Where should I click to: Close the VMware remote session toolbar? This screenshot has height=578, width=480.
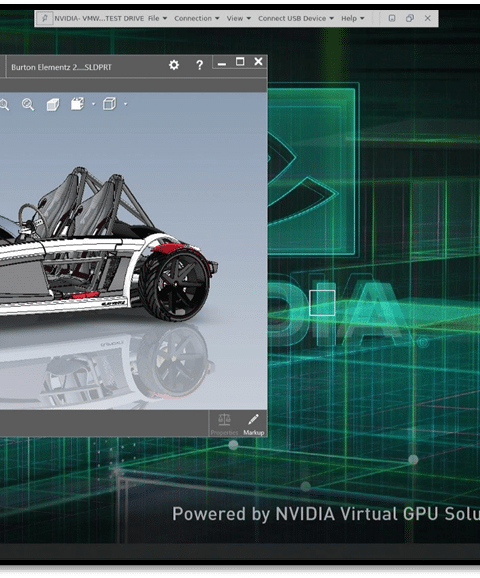click(428, 18)
